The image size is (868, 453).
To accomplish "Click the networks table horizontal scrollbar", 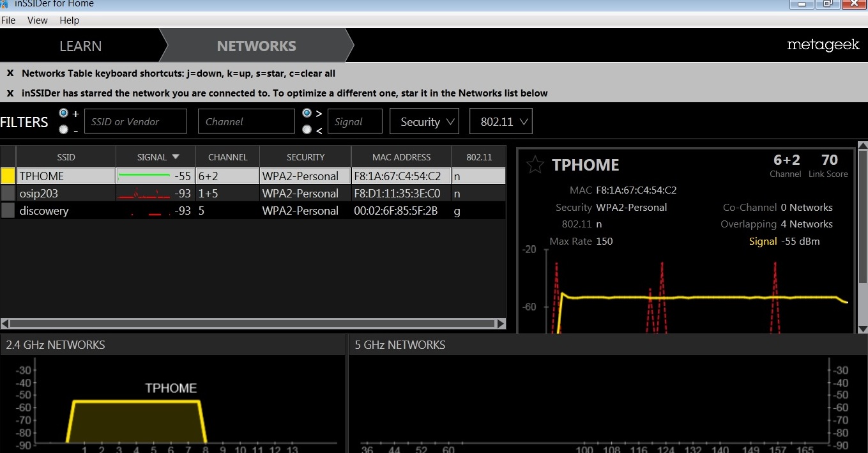I will point(253,324).
